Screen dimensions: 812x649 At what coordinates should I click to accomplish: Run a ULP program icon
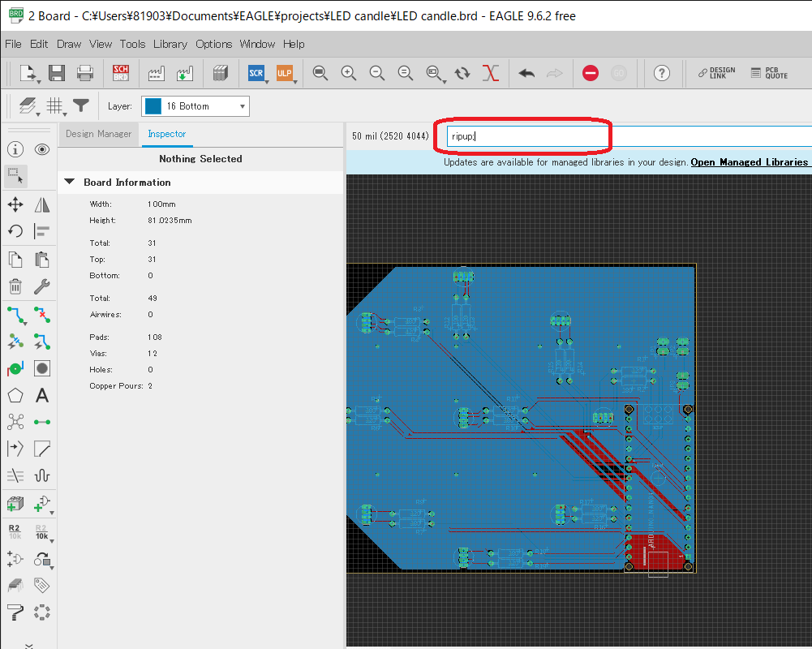click(x=284, y=73)
